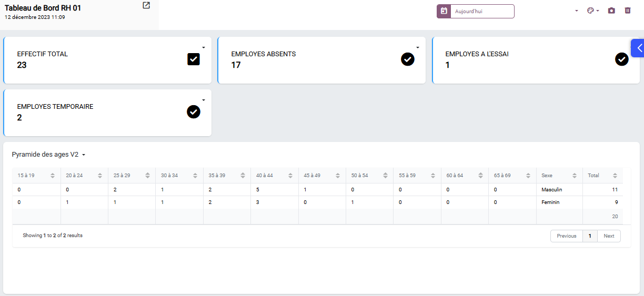Open the EFFECTIF TOTAL card dropdown arrow
The image size is (644, 296).
204,47
